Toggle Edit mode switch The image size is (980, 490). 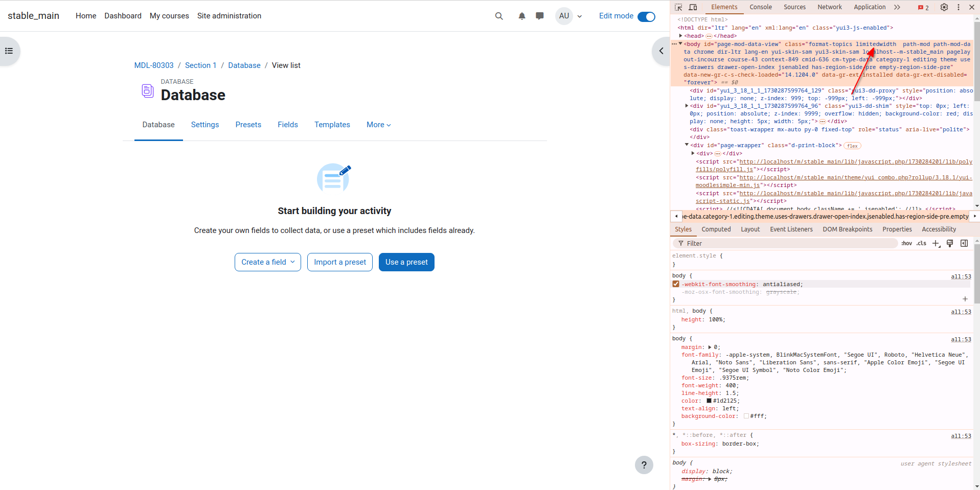point(646,16)
